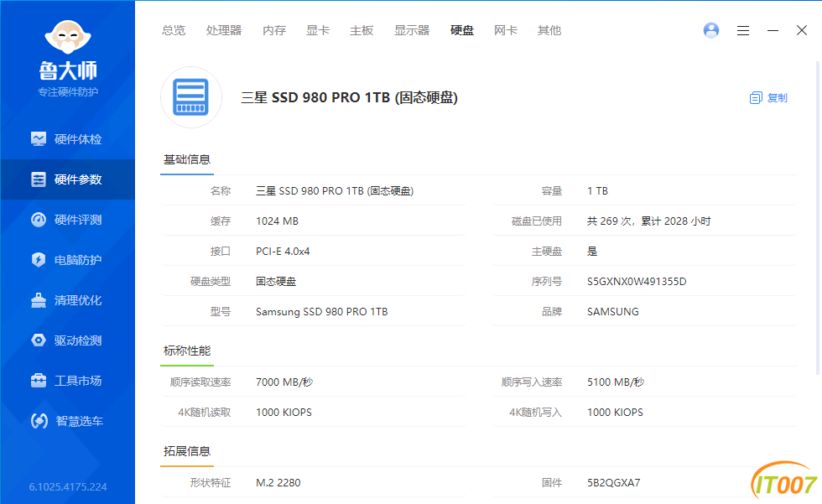822x504 pixels.
Task: Open 硬件评测 gauge icon
Action: [x=39, y=220]
